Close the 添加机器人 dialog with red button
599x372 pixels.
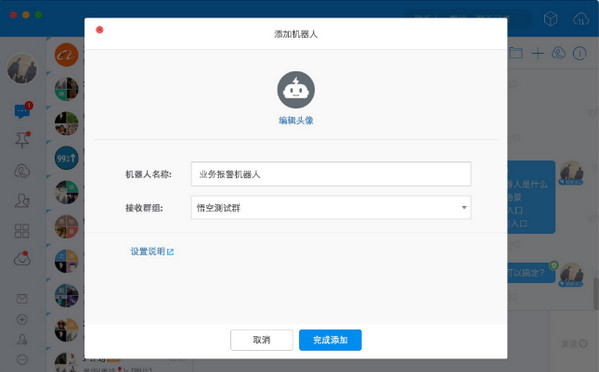[100, 30]
